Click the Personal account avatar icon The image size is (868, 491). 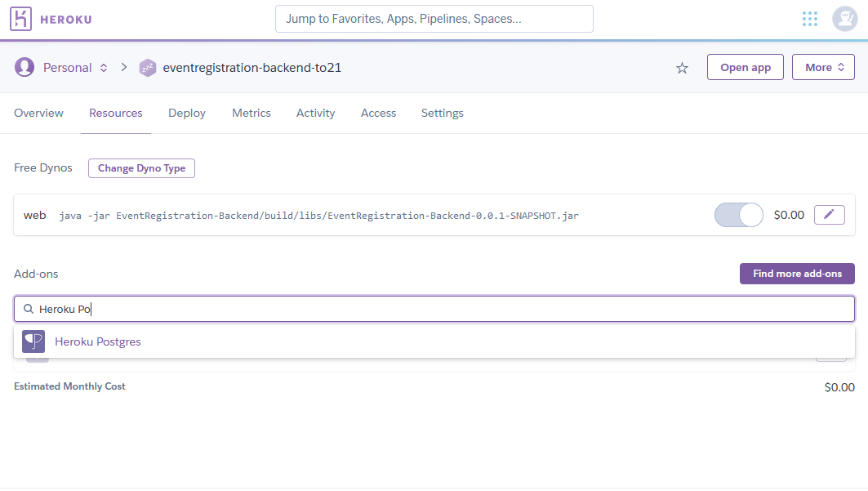pos(24,67)
